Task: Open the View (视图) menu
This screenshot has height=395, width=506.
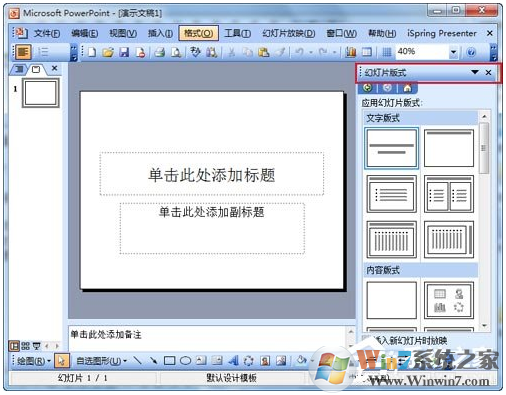Action: [x=123, y=33]
